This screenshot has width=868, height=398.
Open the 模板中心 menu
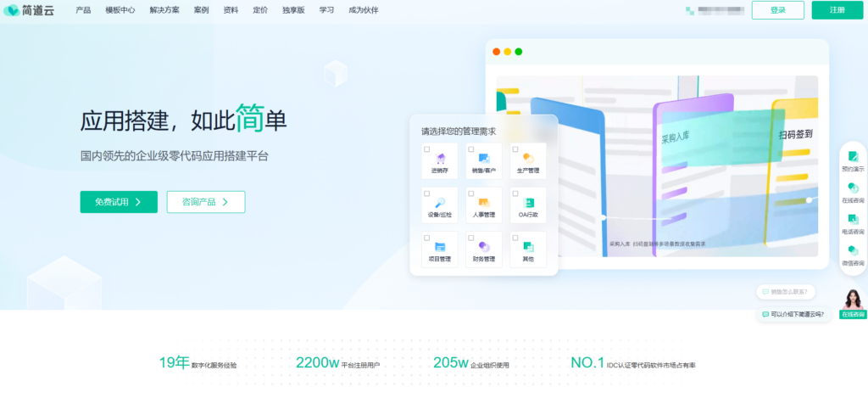coord(120,10)
